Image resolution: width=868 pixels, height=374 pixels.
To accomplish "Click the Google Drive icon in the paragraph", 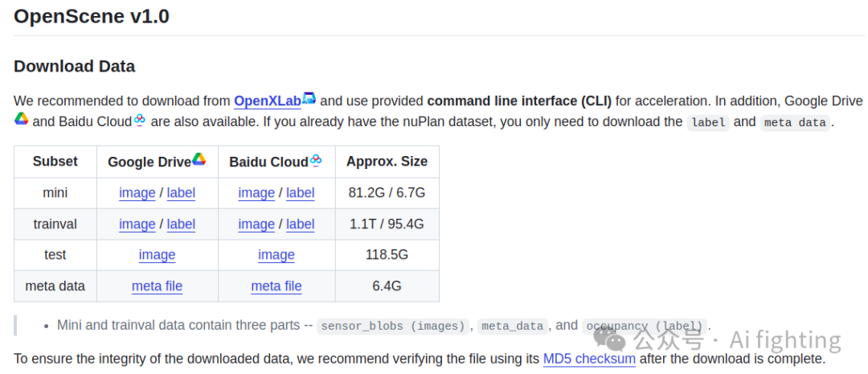I will click(22, 119).
